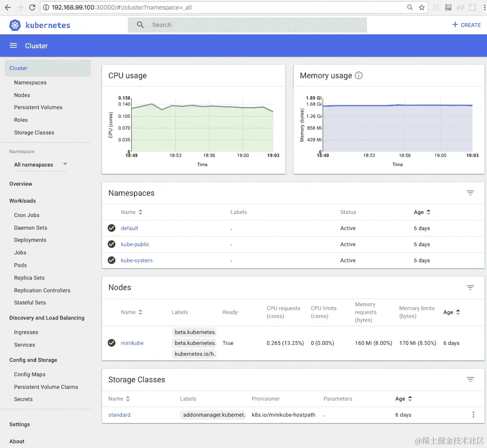Open Replica Sets
This screenshot has height=448, width=487.
coord(29,278)
